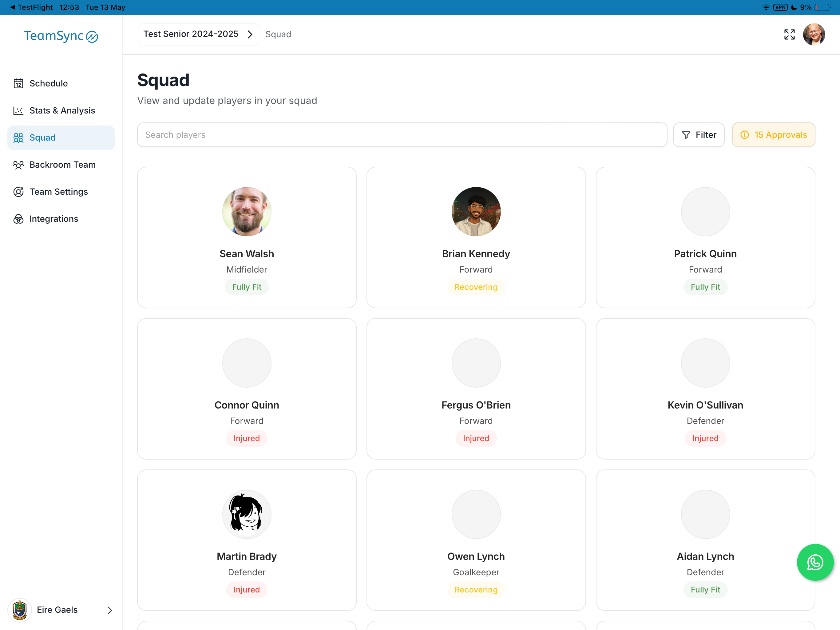This screenshot has height=630, width=840.
Task: Click the Schedule calendar icon
Action: click(18, 83)
